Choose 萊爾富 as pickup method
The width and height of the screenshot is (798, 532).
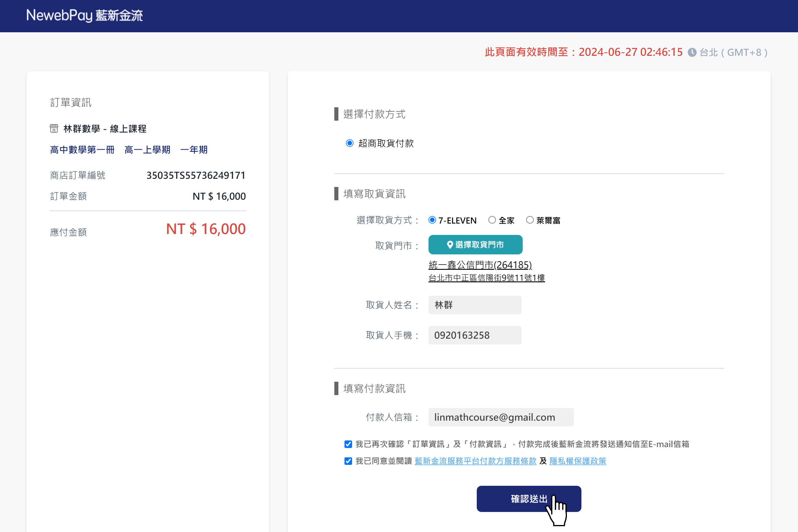coord(530,220)
